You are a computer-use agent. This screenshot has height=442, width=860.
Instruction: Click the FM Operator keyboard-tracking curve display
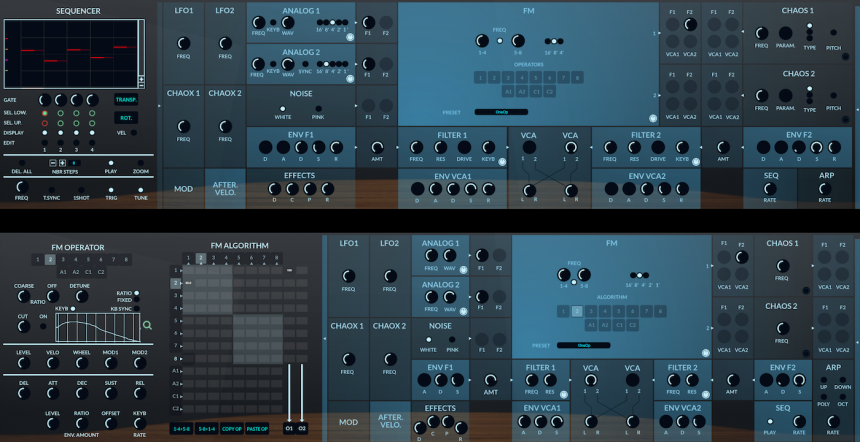pyautogui.click(x=98, y=327)
